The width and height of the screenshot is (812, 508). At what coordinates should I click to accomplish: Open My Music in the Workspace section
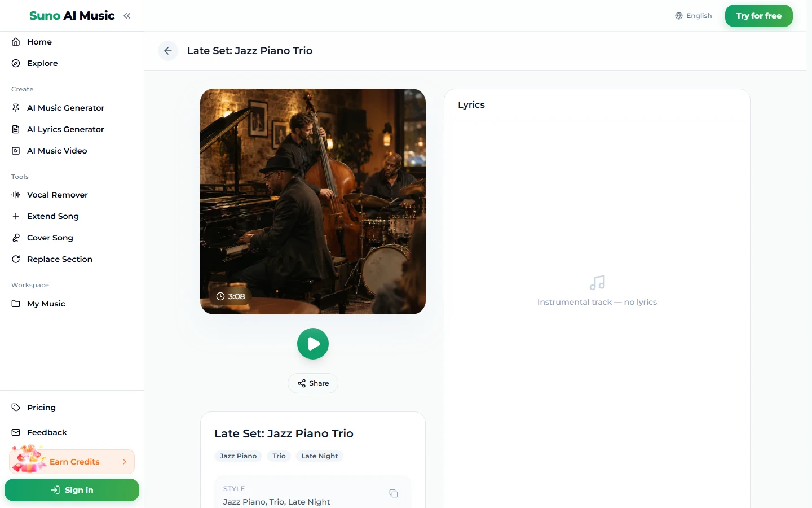[72, 304]
